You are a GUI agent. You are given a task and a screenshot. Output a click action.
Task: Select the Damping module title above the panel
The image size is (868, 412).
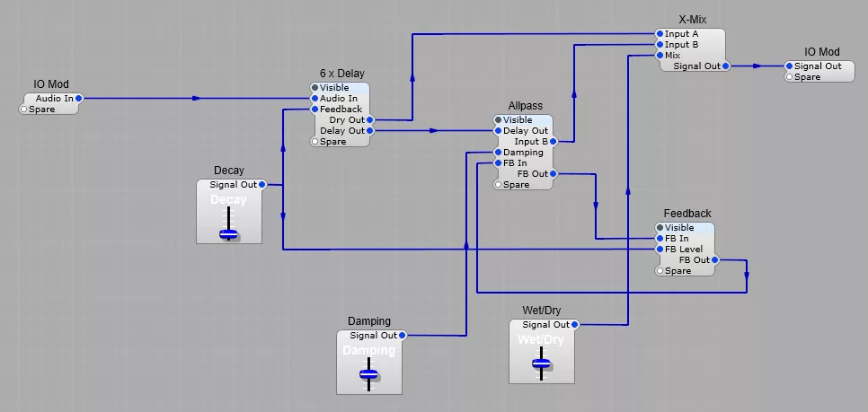click(369, 321)
